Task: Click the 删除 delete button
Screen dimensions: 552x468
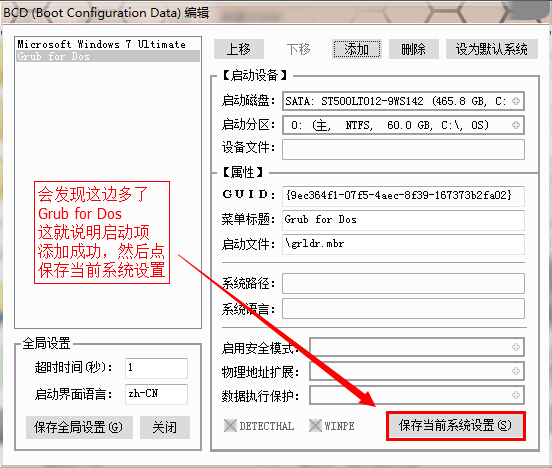Action: [x=414, y=49]
